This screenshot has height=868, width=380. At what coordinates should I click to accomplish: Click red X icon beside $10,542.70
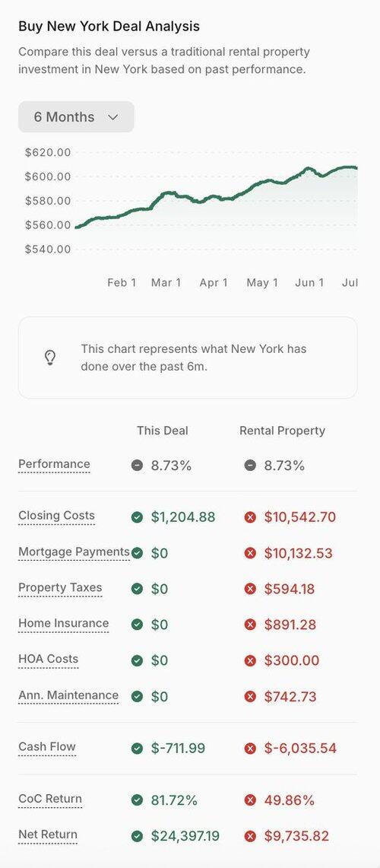pyautogui.click(x=250, y=517)
